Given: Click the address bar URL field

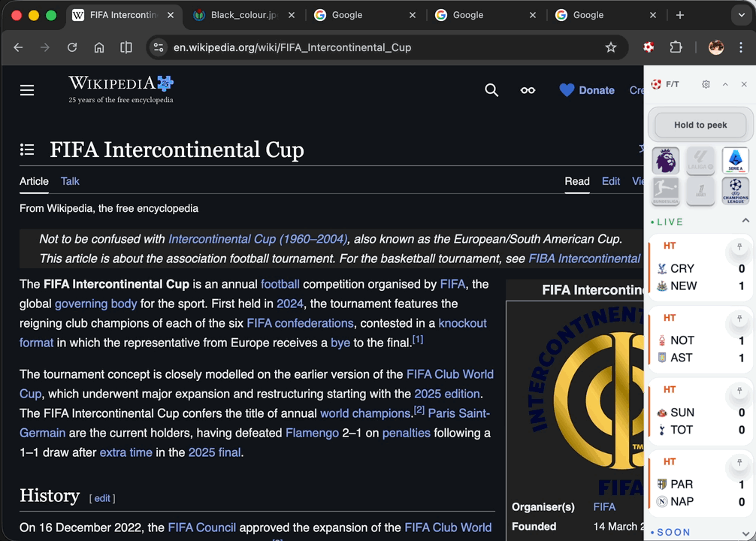Looking at the screenshot, I should 386,47.
